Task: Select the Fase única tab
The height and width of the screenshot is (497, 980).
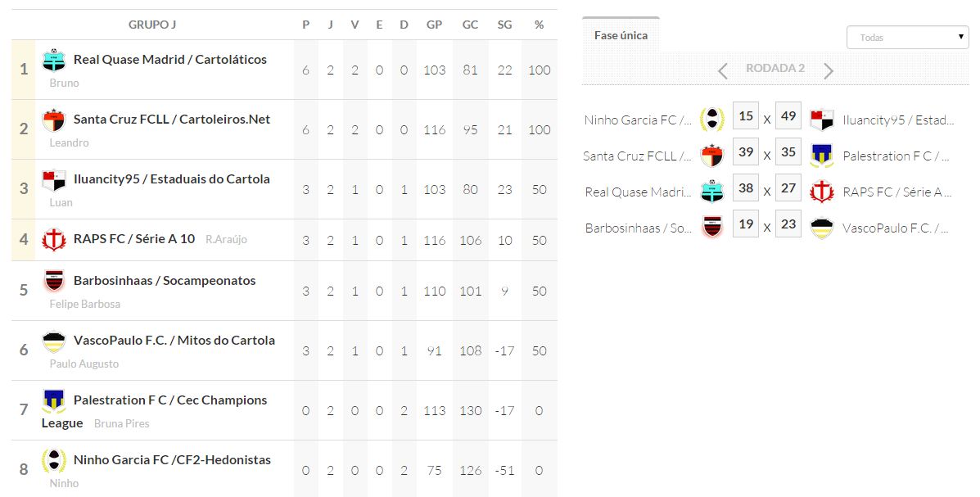Action: (x=621, y=36)
